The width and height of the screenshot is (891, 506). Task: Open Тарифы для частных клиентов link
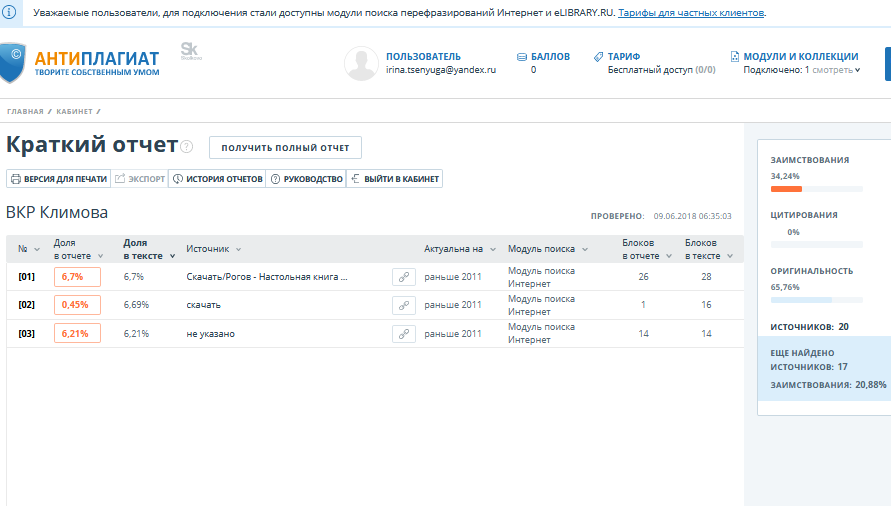692,13
